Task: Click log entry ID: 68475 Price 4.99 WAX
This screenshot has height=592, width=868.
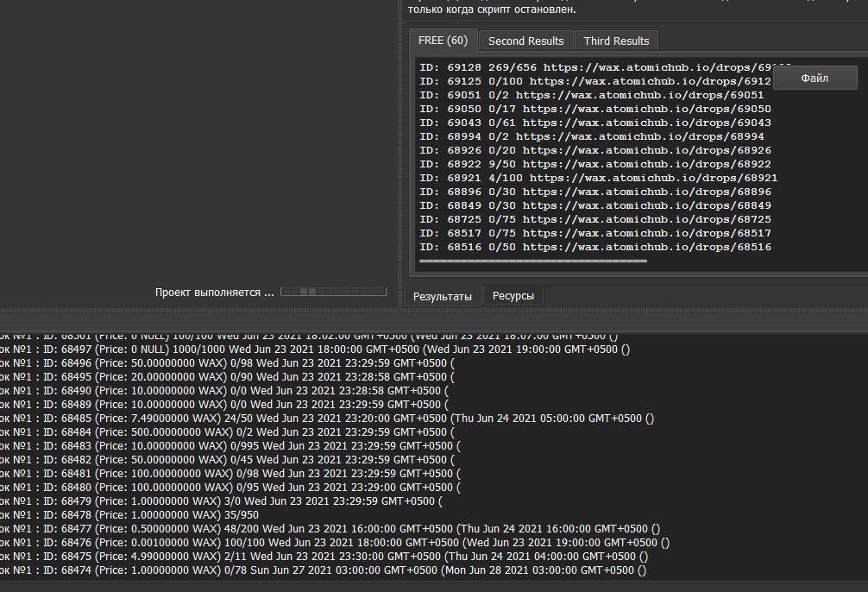Action: point(324,557)
